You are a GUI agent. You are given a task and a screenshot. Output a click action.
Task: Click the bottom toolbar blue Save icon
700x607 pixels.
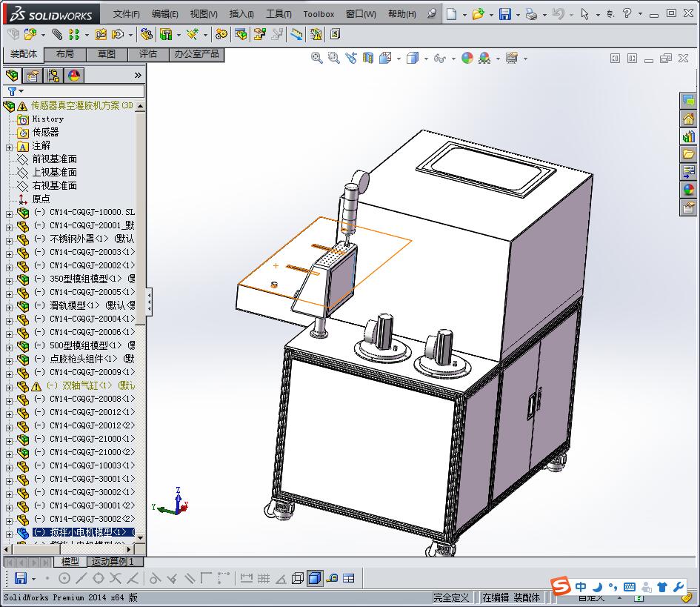(21, 578)
